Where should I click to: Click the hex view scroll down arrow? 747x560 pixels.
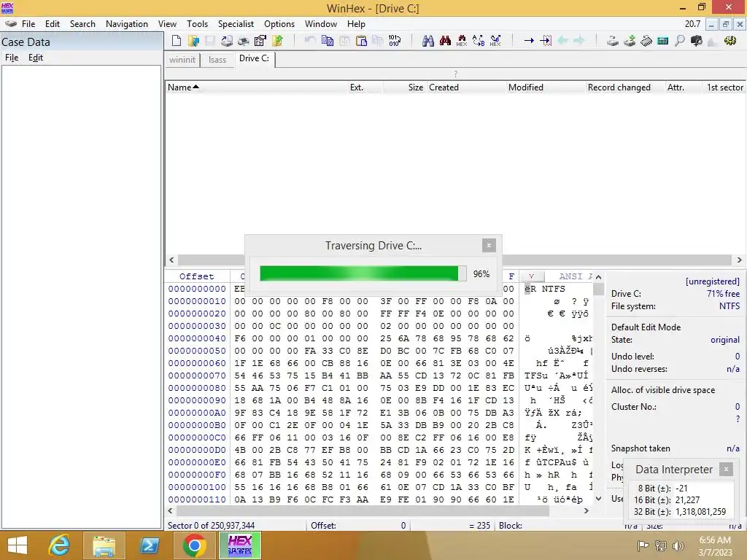(599, 499)
